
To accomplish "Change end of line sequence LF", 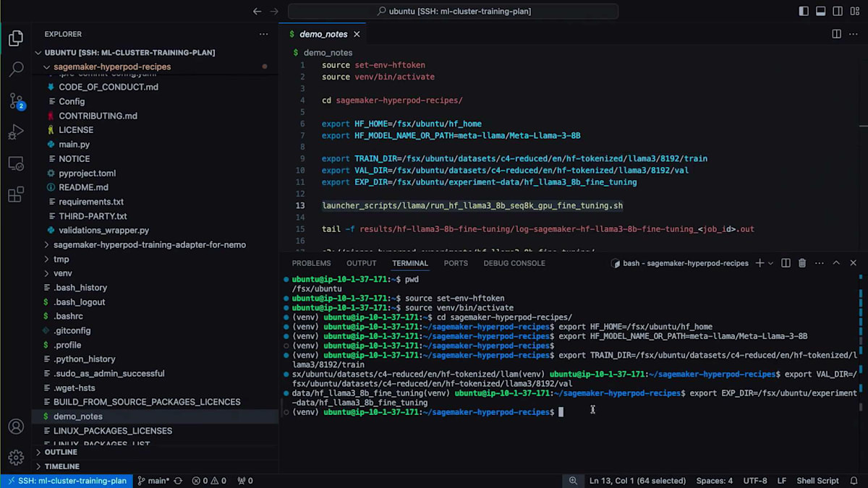I will click(x=782, y=481).
